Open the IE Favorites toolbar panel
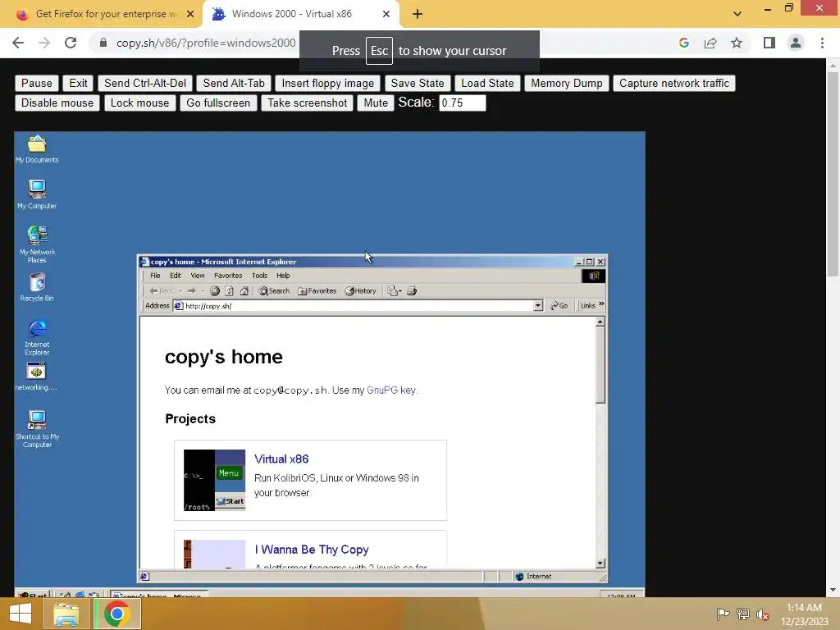Image resolution: width=840 pixels, height=630 pixels. [x=317, y=291]
